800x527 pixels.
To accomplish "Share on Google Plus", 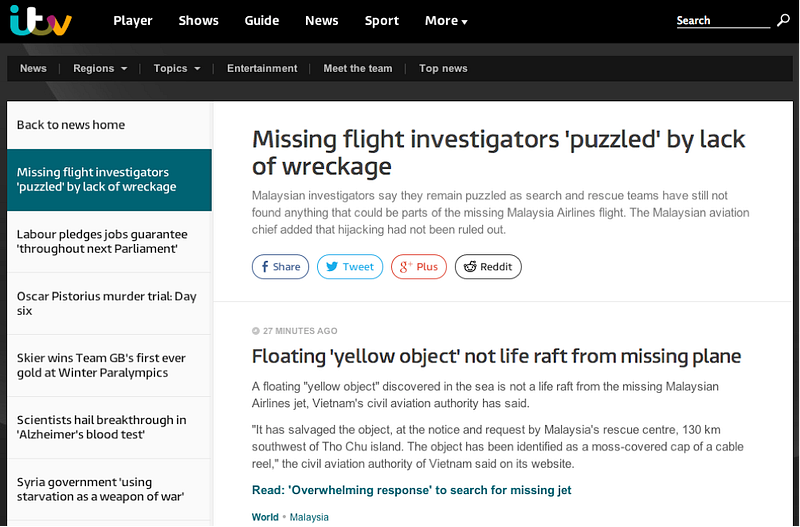I will tap(418, 267).
